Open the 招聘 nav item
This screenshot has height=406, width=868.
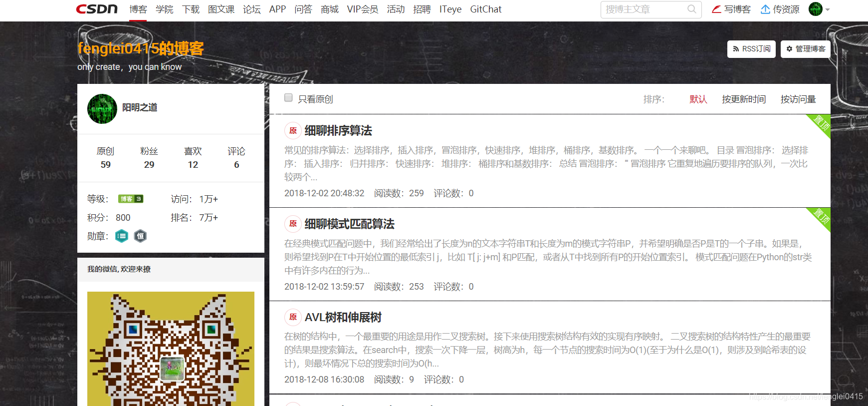(x=422, y=9)
